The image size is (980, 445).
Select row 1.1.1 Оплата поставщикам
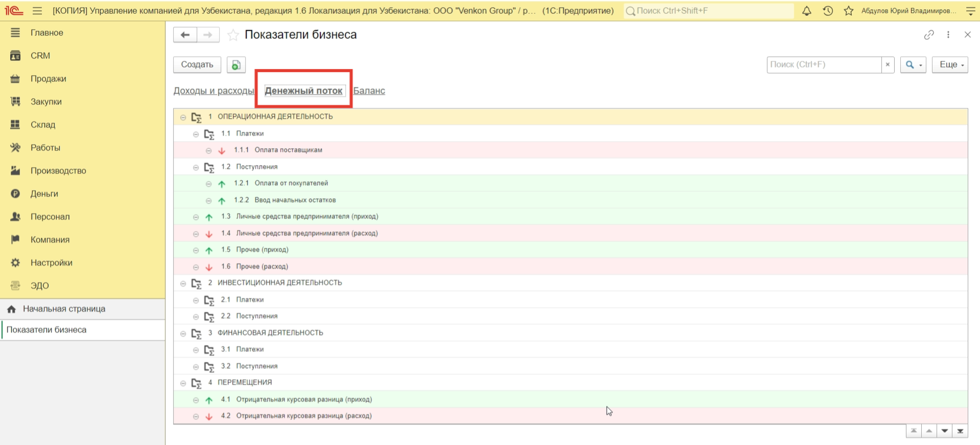click(x=288, y=150)
